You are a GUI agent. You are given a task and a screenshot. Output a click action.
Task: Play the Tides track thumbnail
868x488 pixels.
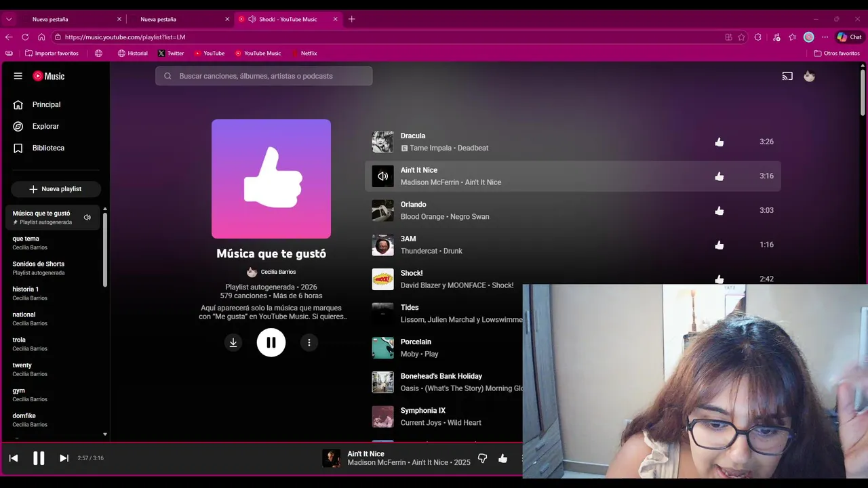pos(382,314)
